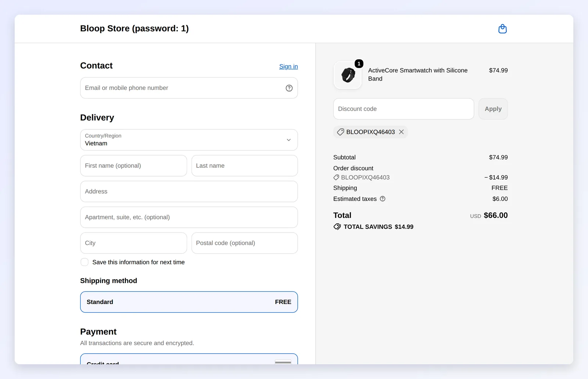Open the Country/Region dropdown

pos(189,140)
